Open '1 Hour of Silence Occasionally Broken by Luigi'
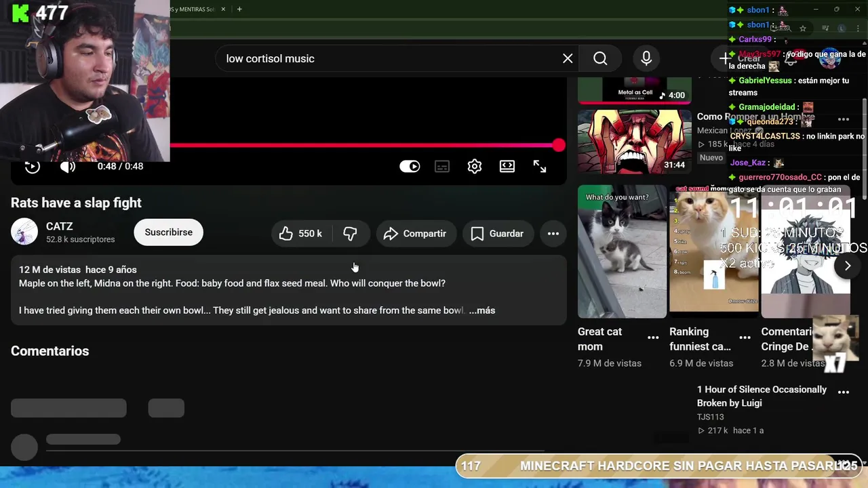Viewport: 868px width, 488px height. pyautogui.click(x=762, y=396)
